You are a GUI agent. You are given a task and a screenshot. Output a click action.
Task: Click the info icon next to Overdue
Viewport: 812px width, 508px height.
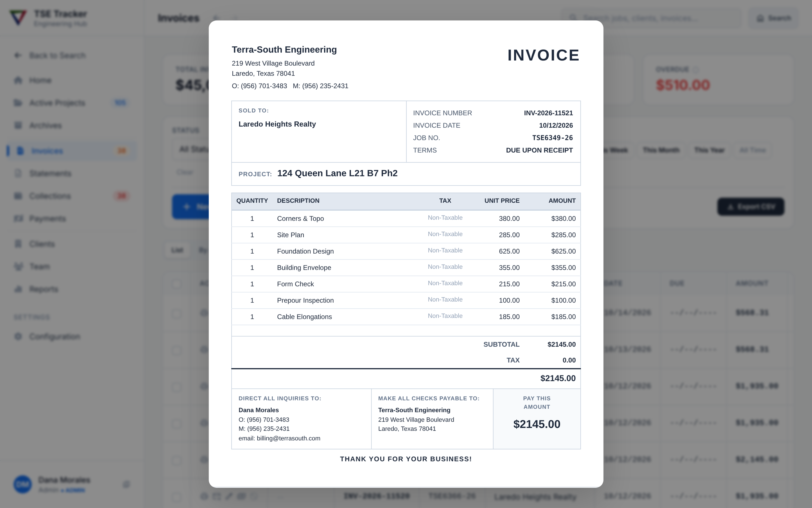695,70
